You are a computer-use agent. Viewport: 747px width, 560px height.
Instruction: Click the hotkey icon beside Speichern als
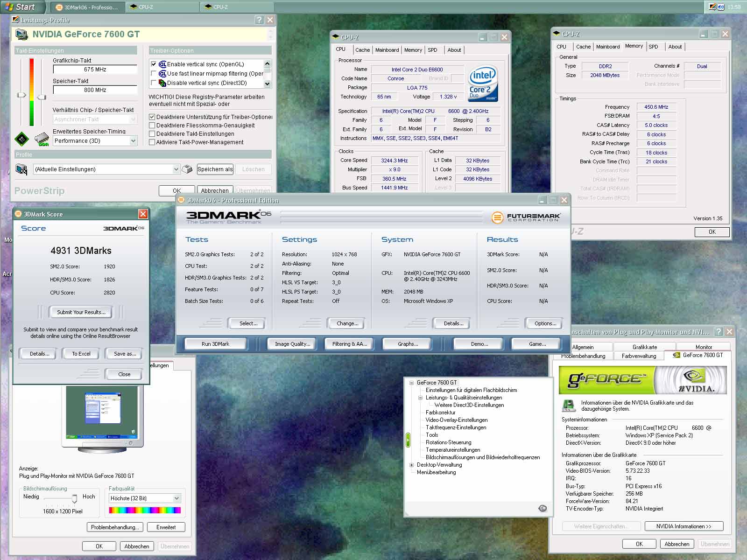tap(187, 169)
